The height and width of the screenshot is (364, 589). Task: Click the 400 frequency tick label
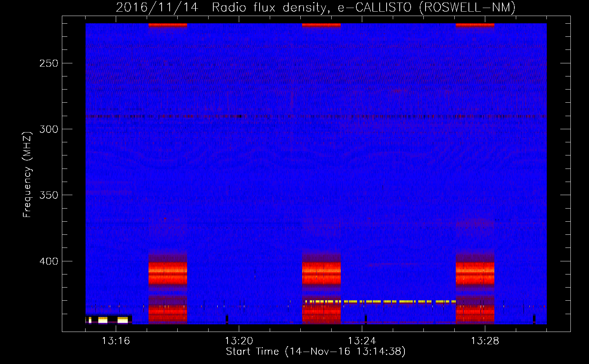pos(49,261)
